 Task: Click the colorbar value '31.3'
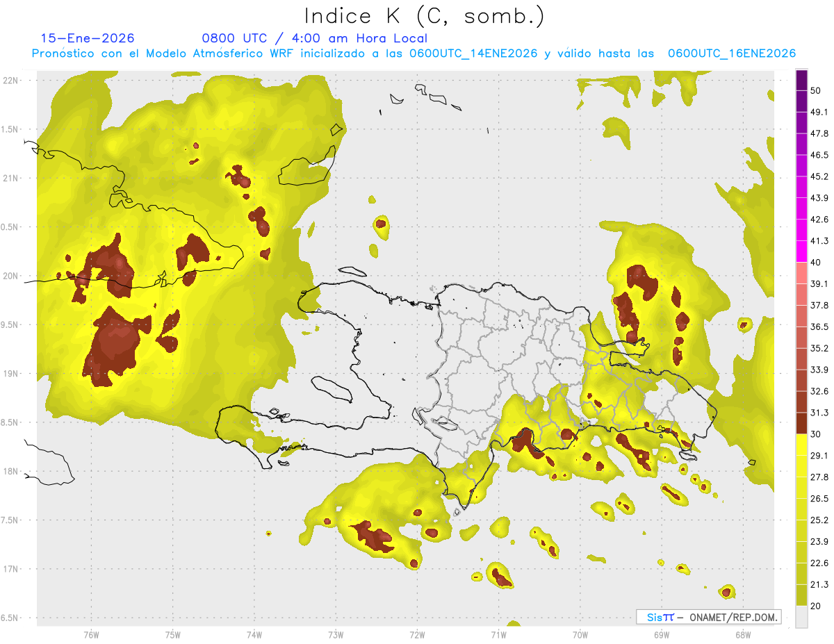[x=819, y=413]
